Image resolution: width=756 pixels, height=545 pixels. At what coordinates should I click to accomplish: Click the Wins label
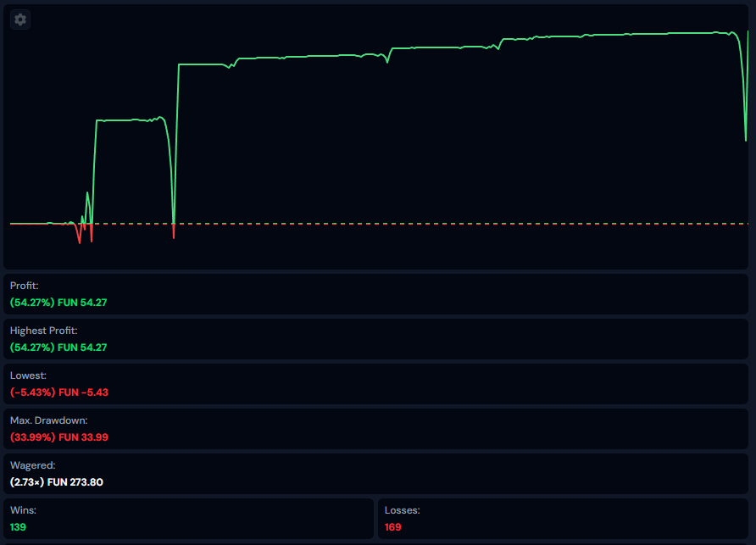point(23,510)
